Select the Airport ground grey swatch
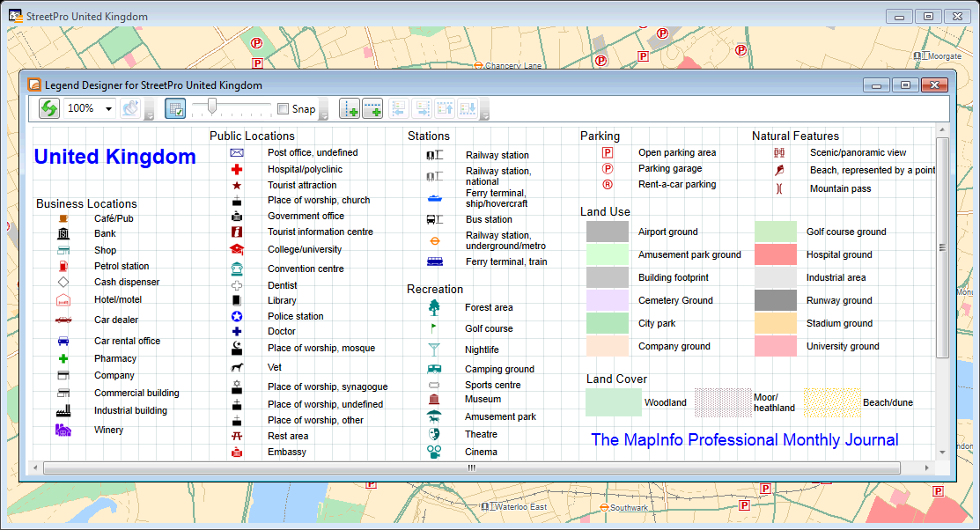This screenshot has width=980, height=530. (x=607, y=232)
